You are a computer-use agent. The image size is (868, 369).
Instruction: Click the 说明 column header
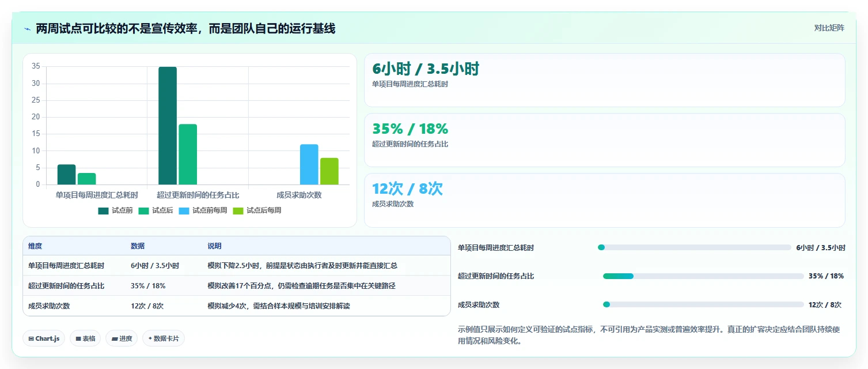[x=214, y=246]
